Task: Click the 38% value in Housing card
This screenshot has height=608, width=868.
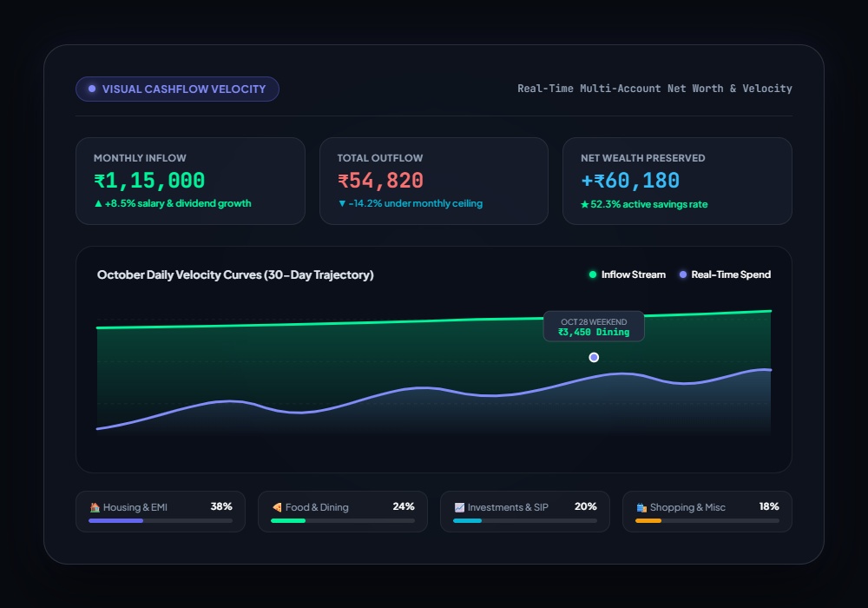Action: (x=221, y=506)
